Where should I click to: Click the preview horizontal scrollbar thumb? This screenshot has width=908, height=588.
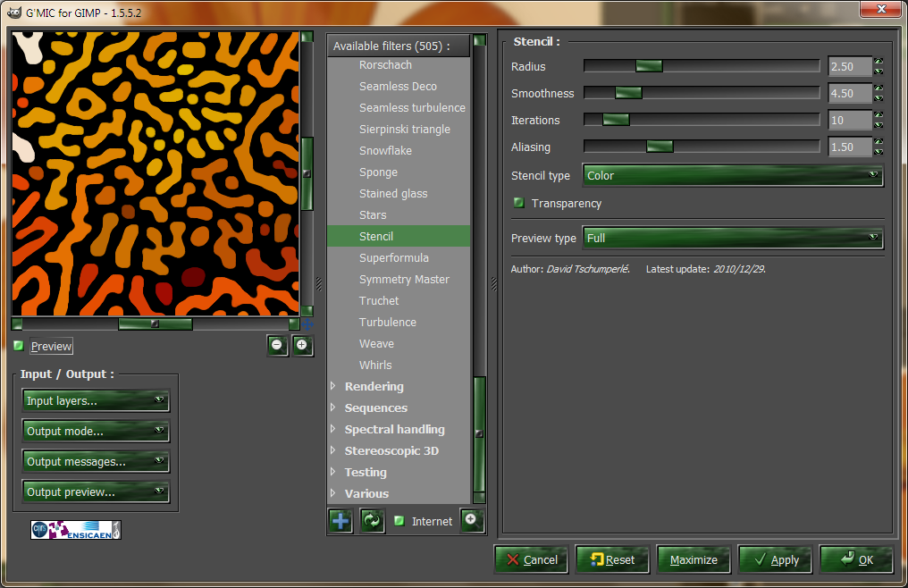coord(156,323)
